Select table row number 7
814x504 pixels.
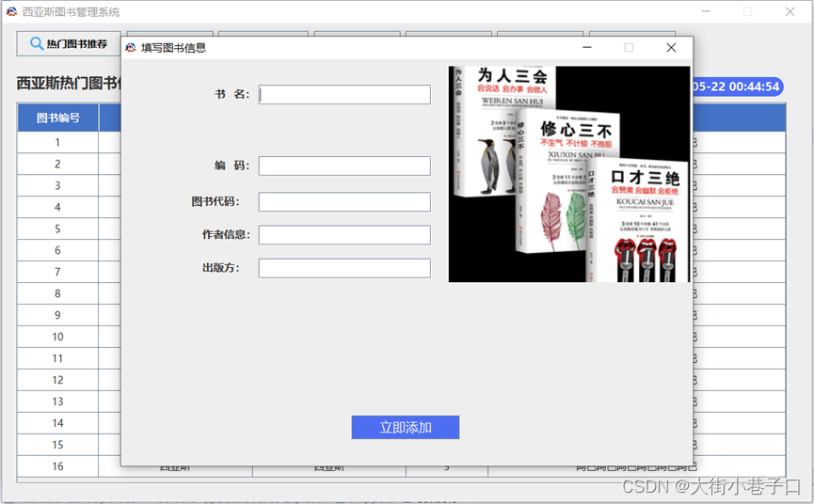point(57,272)
